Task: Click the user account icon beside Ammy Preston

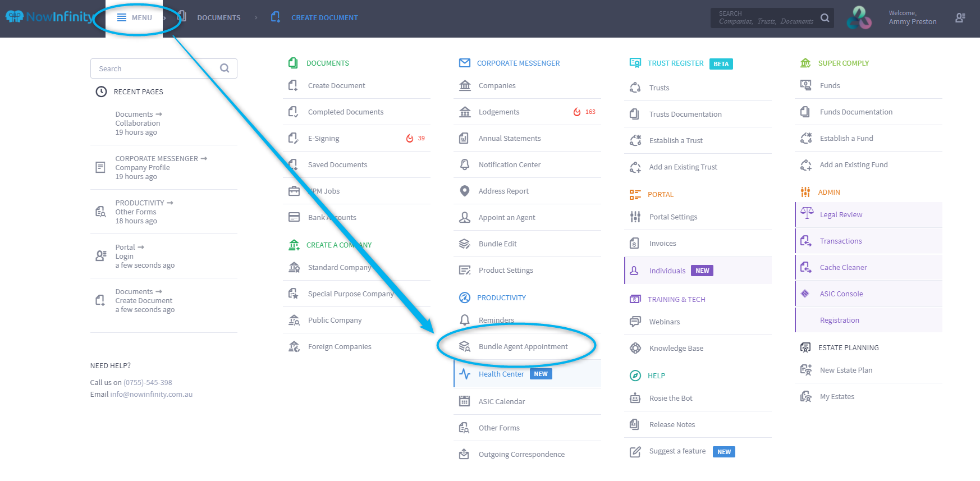Action: point(960,18)
